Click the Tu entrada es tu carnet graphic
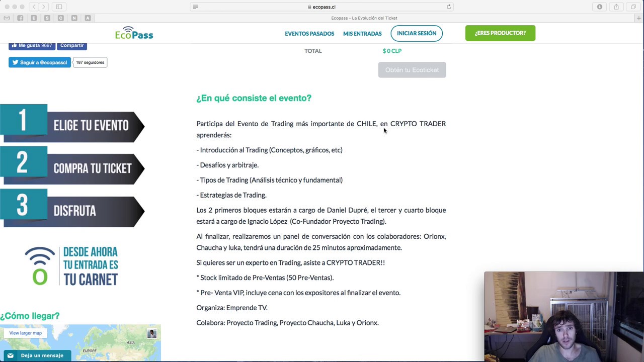This screenshot has width=644, height=362. click(71, 266)
